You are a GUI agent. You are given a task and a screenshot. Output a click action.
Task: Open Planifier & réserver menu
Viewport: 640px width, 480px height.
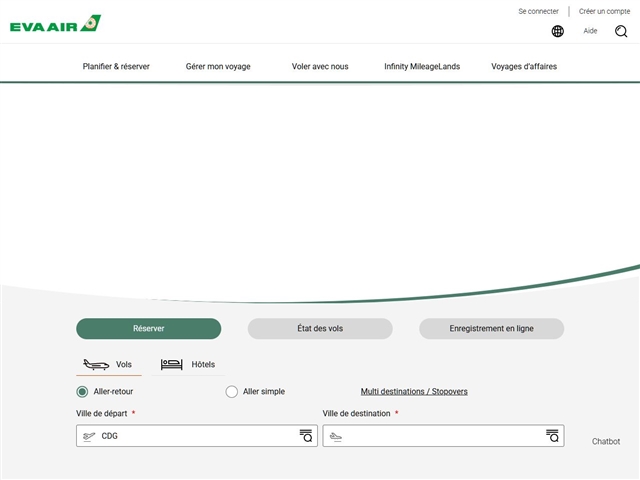116,67
